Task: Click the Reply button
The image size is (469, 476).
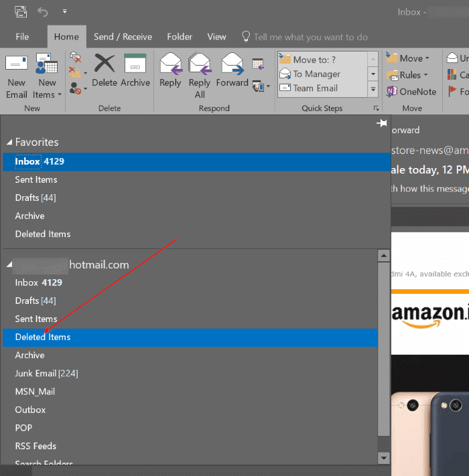Action: tap(170, 70)
